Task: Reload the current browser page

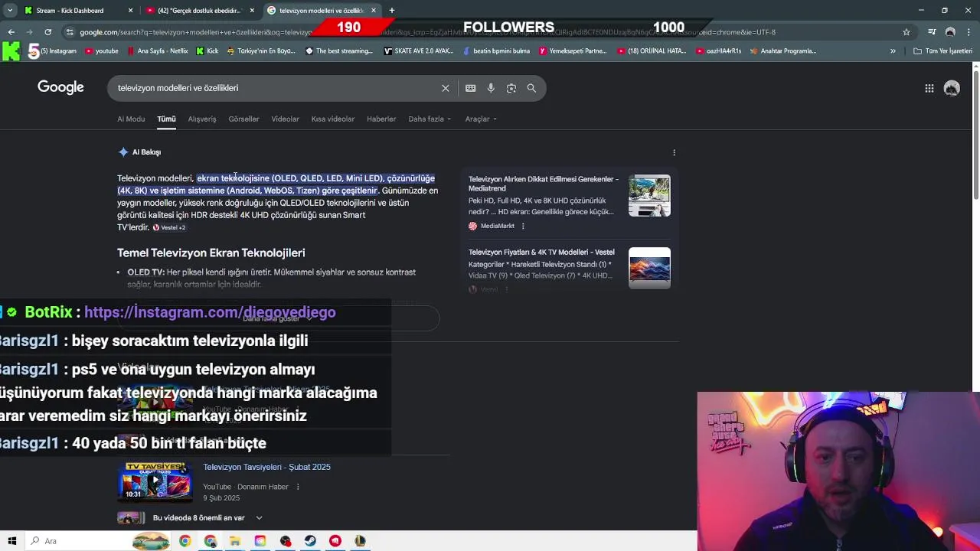Action: [47, 32]
